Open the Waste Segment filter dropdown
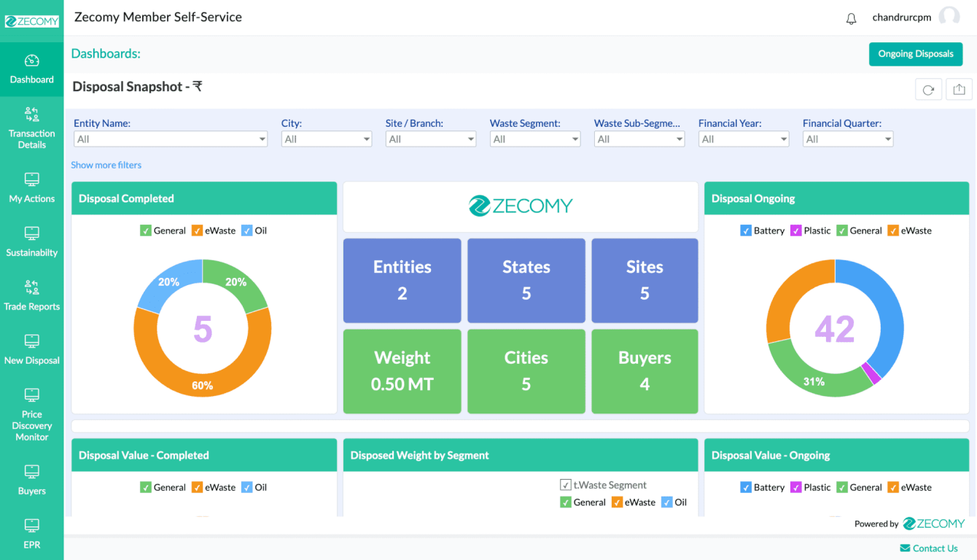 535,139
